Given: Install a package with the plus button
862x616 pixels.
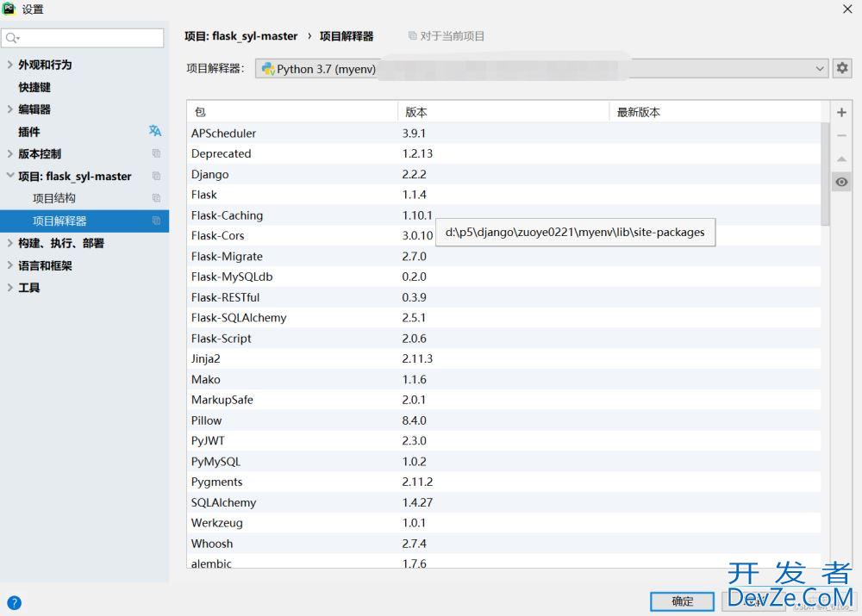Looking at the screenshot, I should point(841,113).
